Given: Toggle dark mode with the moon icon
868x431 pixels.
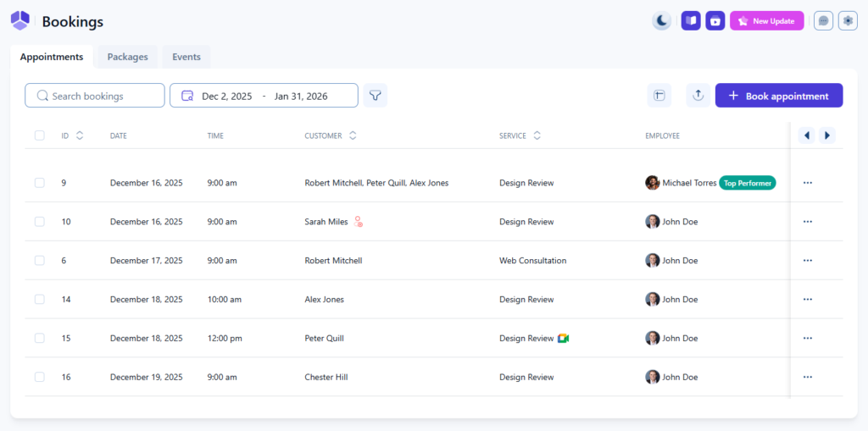Looking at the screenshot, I should pos(662,21).
